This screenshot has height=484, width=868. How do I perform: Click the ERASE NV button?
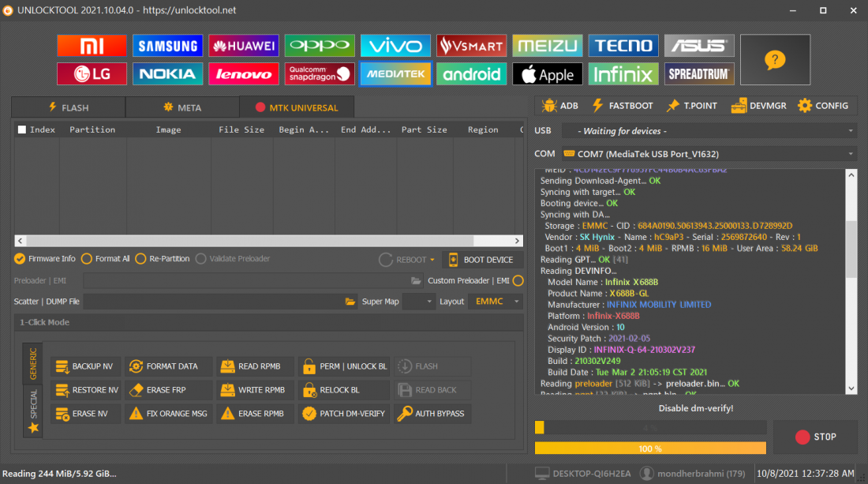point(85,414)
